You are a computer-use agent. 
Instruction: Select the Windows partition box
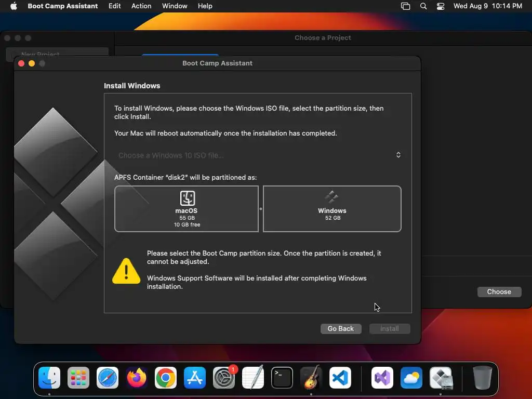[332, 209]
